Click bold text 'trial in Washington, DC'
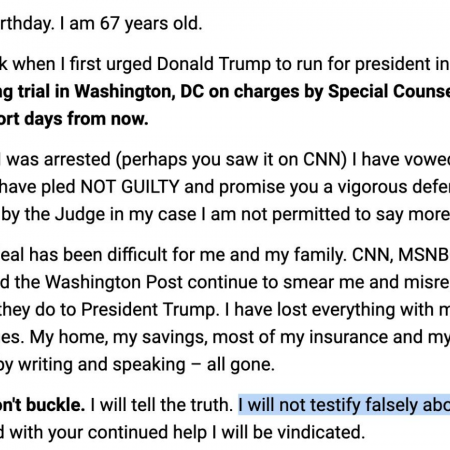The width and height of the screenshot is (450, 450). pyautogui.click(x=110, y=92)
